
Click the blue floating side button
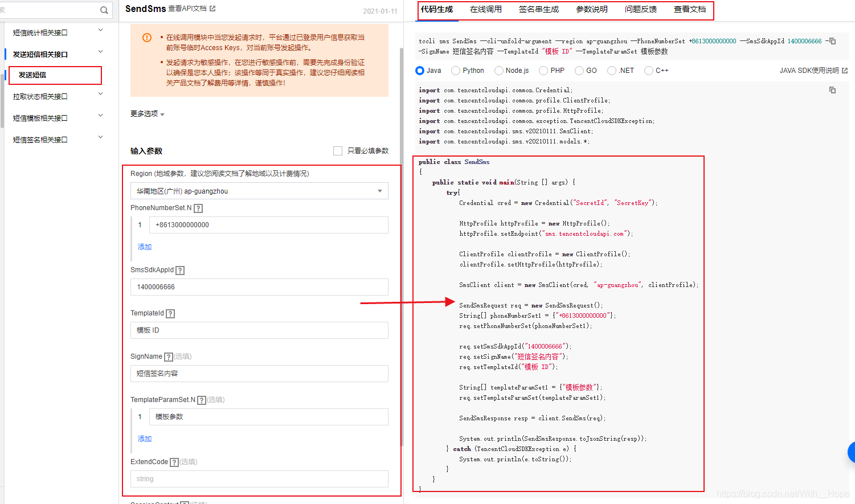point(851,452)
